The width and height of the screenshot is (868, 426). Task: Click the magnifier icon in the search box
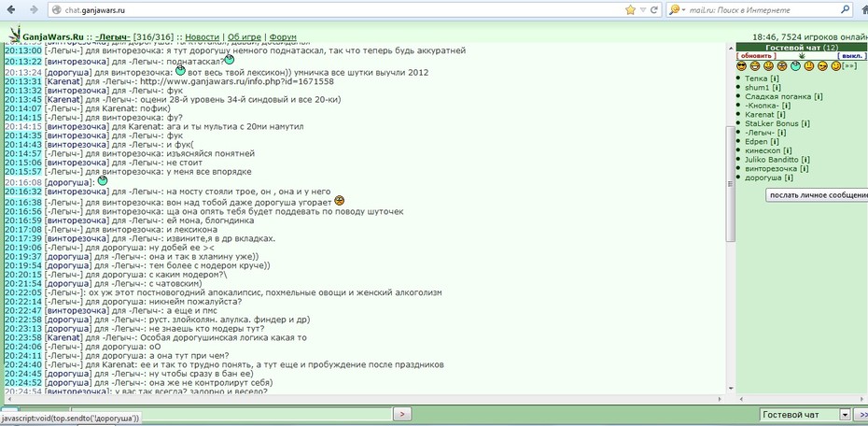(846, 9)
